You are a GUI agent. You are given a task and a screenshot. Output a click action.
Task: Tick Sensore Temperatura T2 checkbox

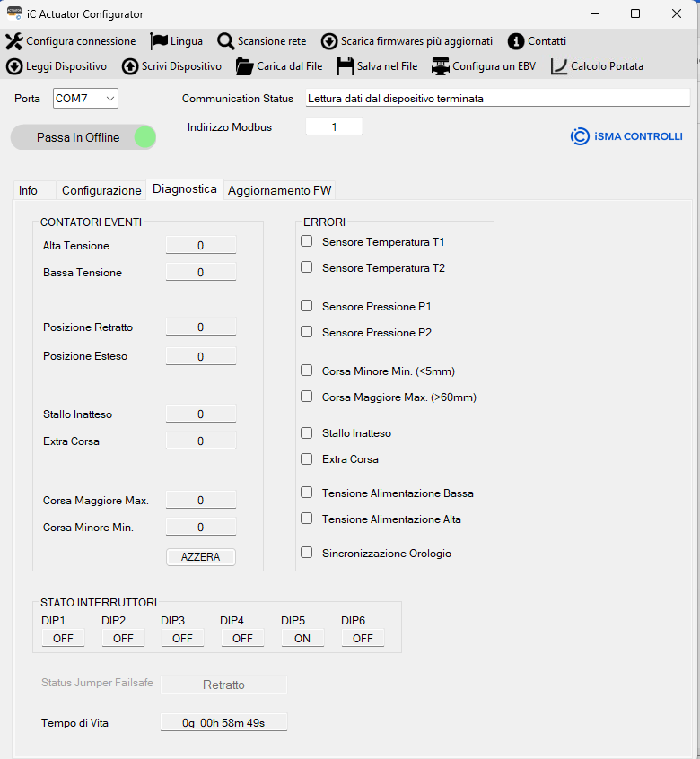[x=306, y=267]
